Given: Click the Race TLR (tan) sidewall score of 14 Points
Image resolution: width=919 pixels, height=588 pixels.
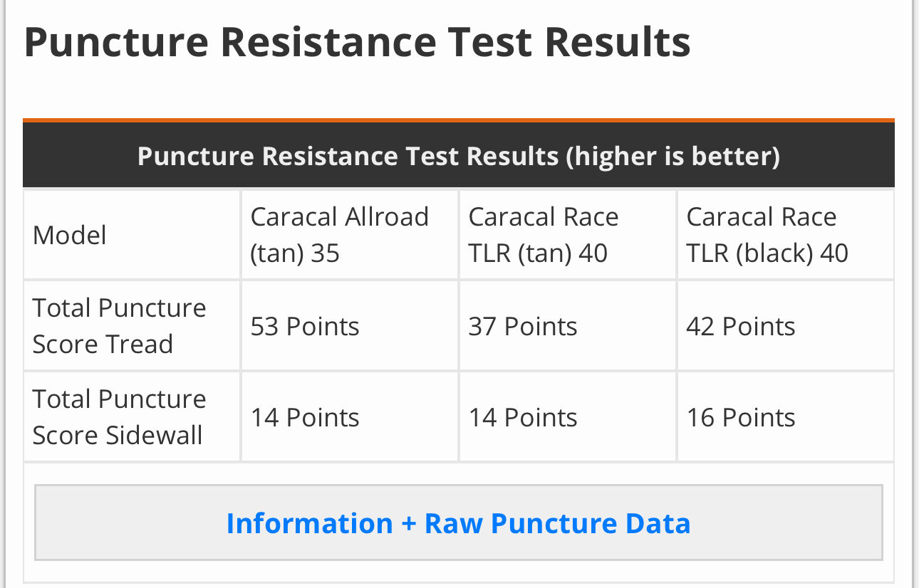Looking at the screenshot, I should pos(523,417).
